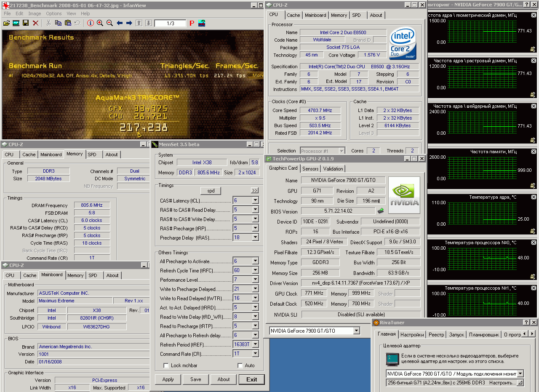This screenshot has height=392, width=539.
Task: Open the Options menu in IrfanView
Action: (x=54, y=13)
